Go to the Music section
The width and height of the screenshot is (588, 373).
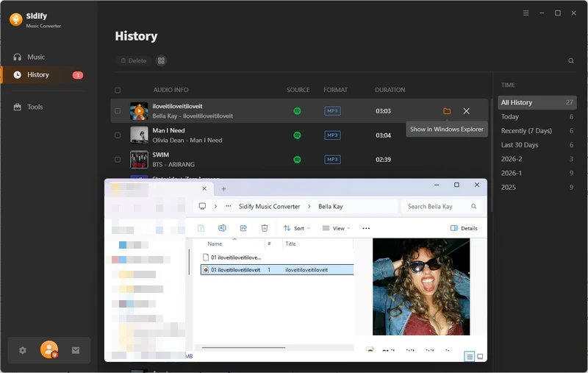tap(36, 57)
